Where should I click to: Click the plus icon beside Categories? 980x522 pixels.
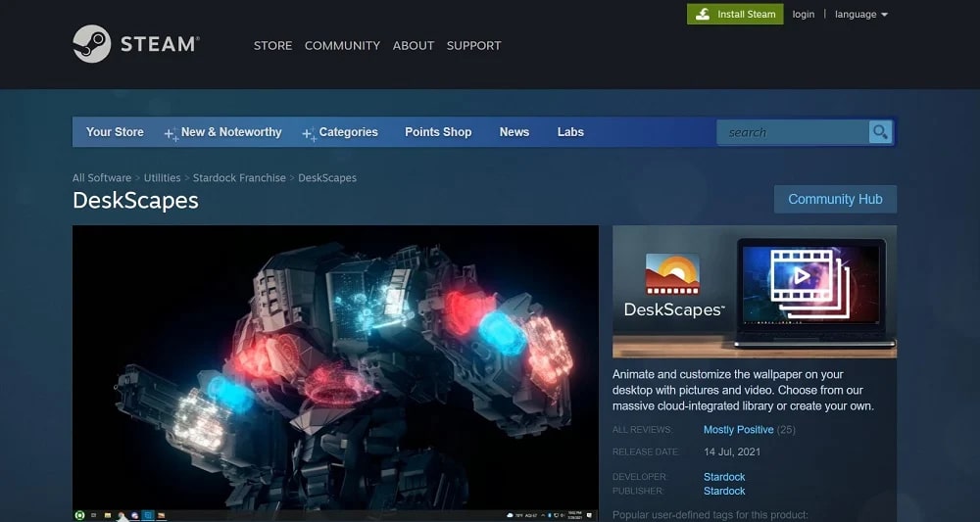coord(309,134)
